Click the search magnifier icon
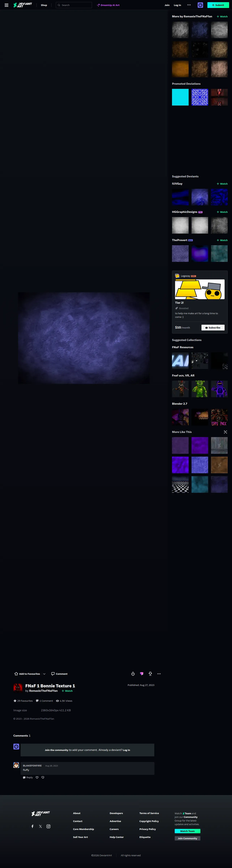The height and width of the screenshot is (868, 232). [59, 5]
